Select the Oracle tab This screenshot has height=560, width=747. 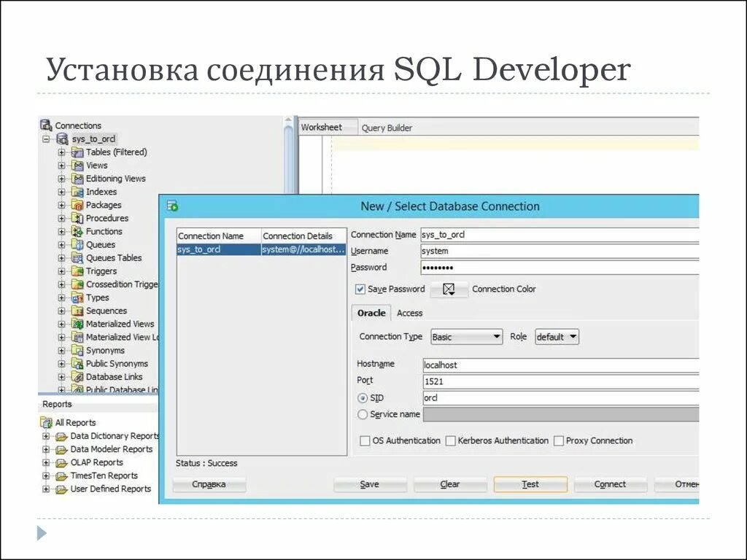[x=371, y=313]
